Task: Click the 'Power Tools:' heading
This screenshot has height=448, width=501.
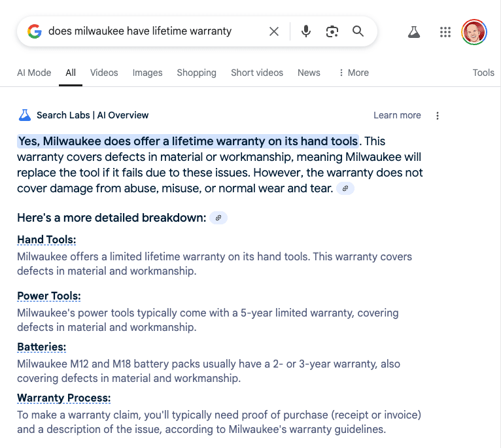Action: click(49, 296)
